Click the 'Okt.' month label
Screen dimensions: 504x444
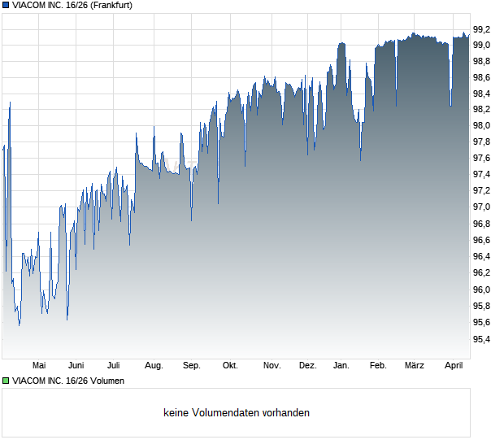(230, 366)
